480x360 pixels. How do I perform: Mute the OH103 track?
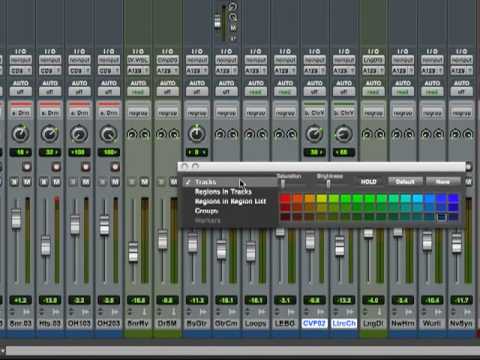pos(86,182)
